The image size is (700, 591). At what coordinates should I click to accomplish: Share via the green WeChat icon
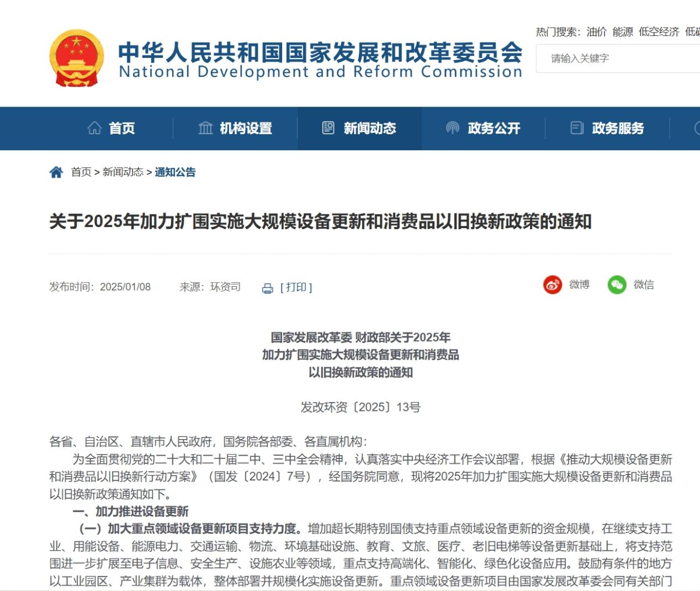[617, 285]
